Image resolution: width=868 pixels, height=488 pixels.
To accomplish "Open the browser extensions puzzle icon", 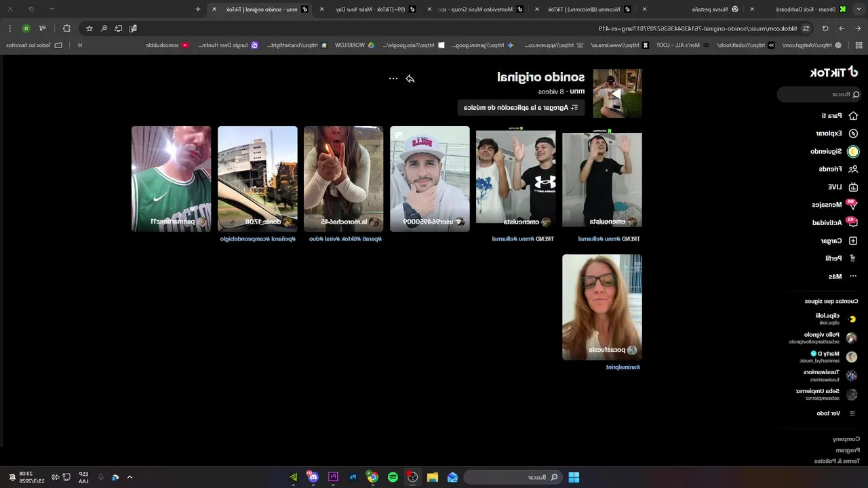I will [x=66, y=28].
